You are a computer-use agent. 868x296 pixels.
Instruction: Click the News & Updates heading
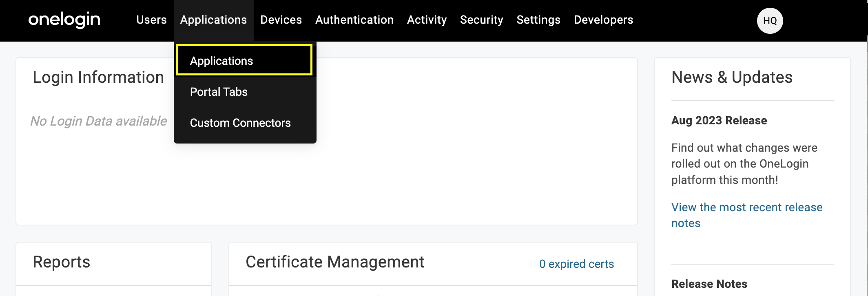point(732,77)
